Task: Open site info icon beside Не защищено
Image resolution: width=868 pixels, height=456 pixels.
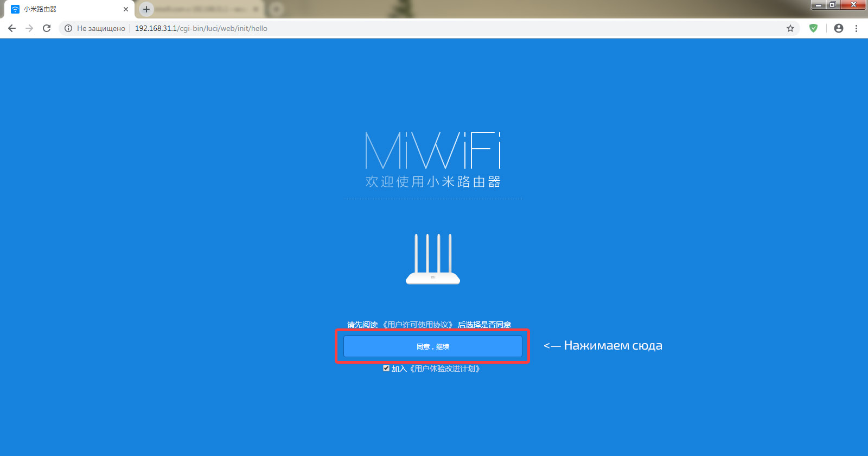Action: click(x=68, y=28)
